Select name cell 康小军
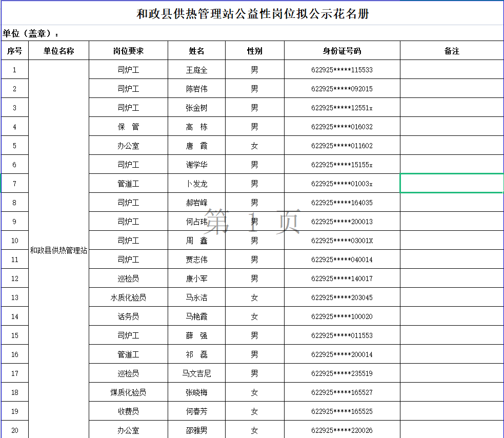Image resolution: width=504 pixels, height=438 pixels. [196, 278]
